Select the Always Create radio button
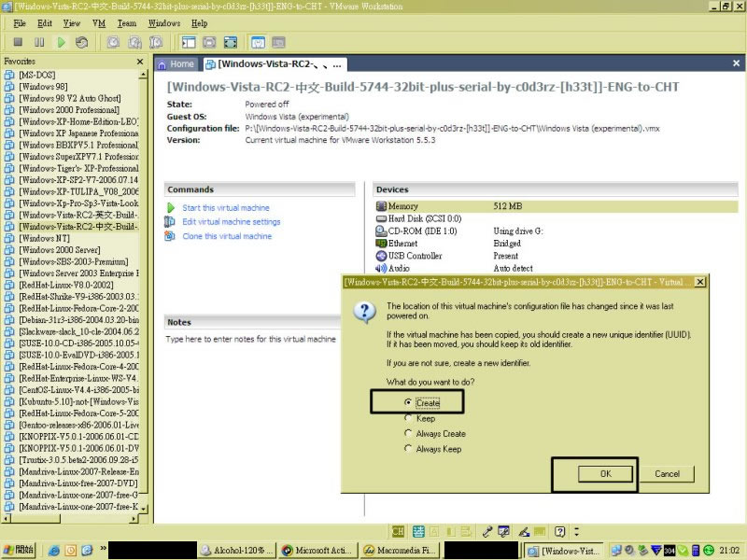 click(408, 433)
